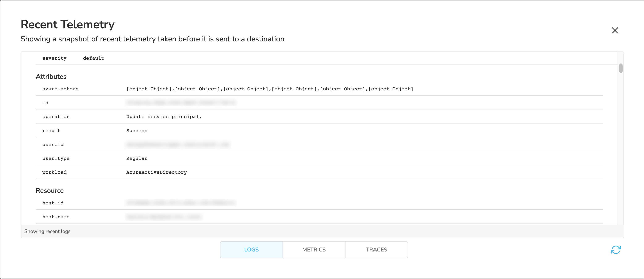Select the workload attribute label
The width and height of the screenshot is (644, 279).
point(54,172)
